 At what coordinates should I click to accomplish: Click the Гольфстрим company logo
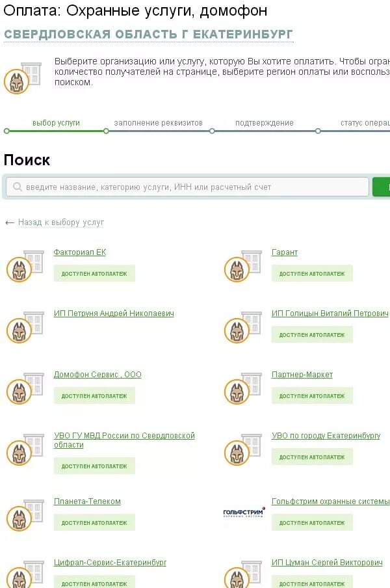click(x=244, y=513)
